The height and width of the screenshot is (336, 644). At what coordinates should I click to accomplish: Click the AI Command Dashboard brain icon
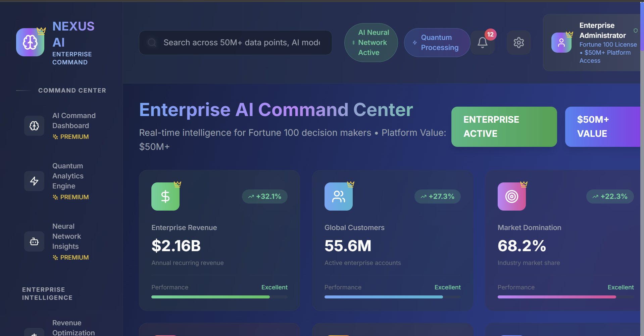click(x=34, y=126)
